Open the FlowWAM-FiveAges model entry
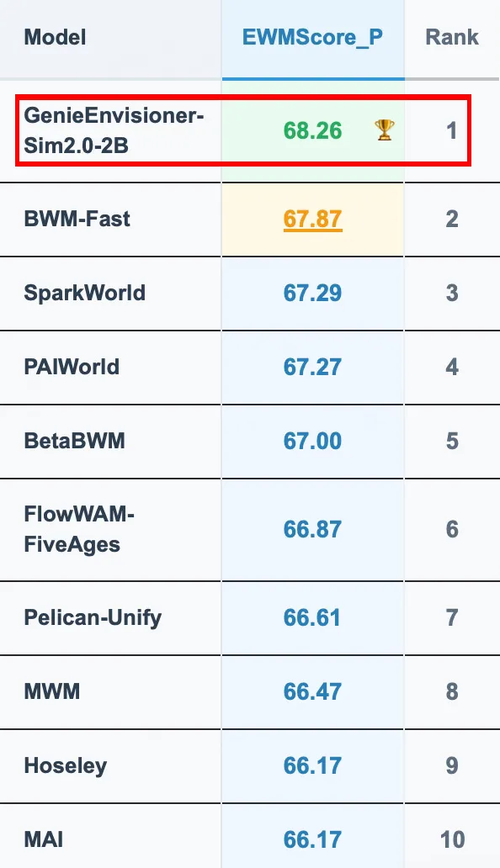 (79, 530)
